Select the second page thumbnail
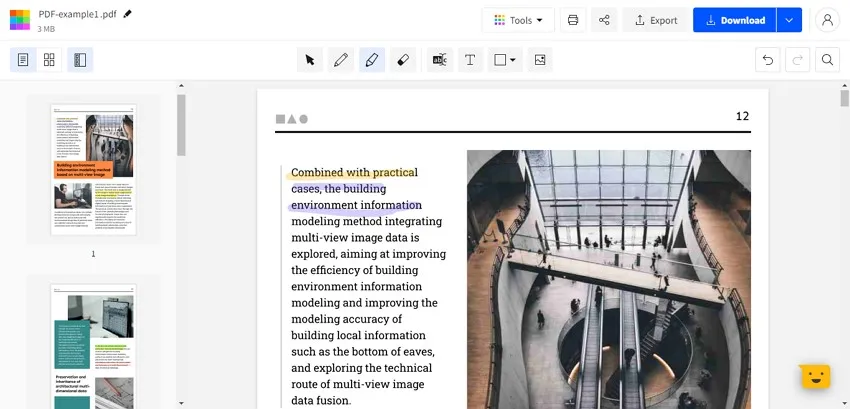 [x=93, y=346]
